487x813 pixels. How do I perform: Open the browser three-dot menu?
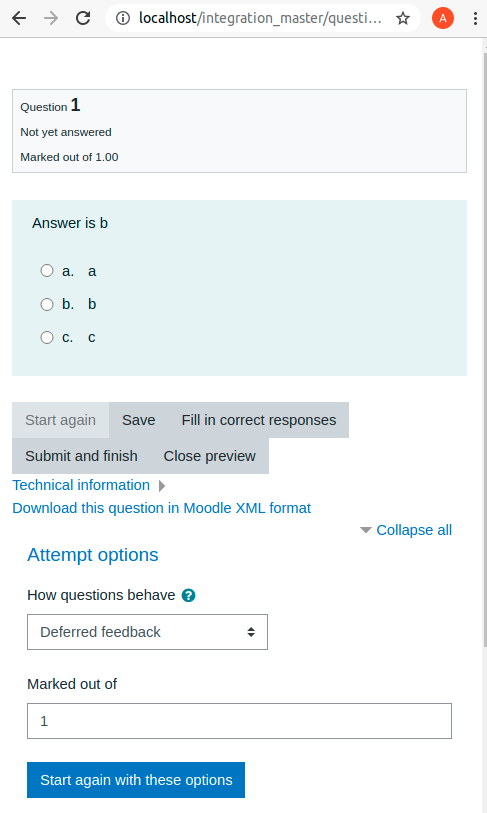click(475, 19)
